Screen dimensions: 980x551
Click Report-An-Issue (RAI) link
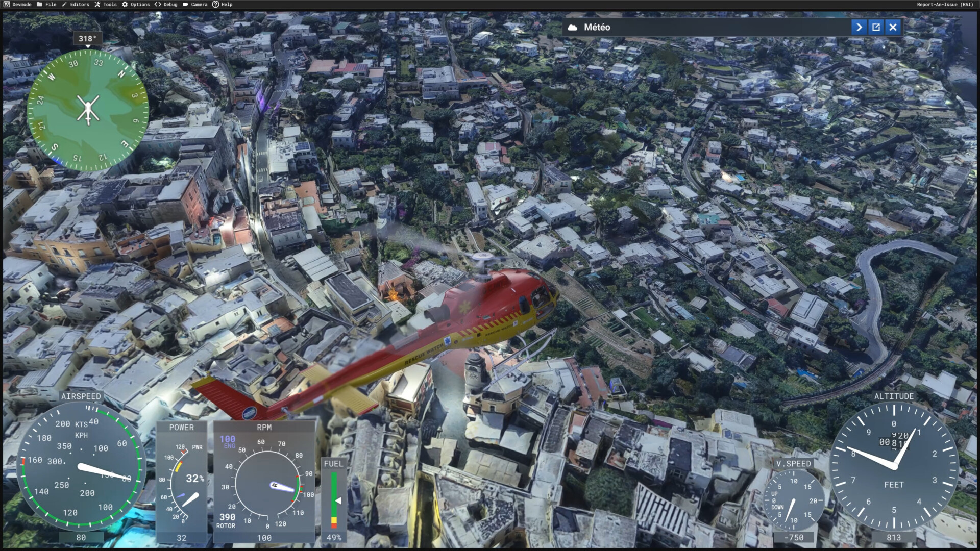click(x=944, y=4)
